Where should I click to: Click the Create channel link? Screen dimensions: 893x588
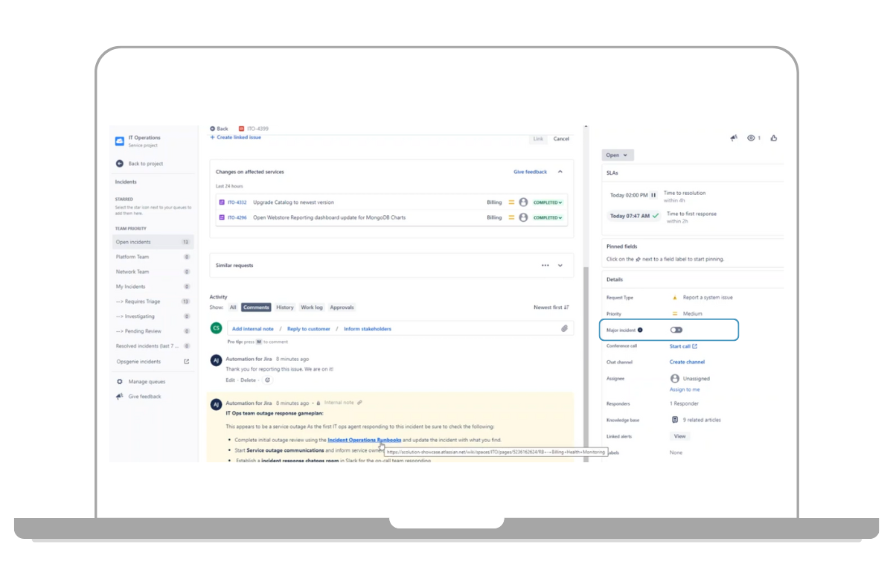point(687,362)
